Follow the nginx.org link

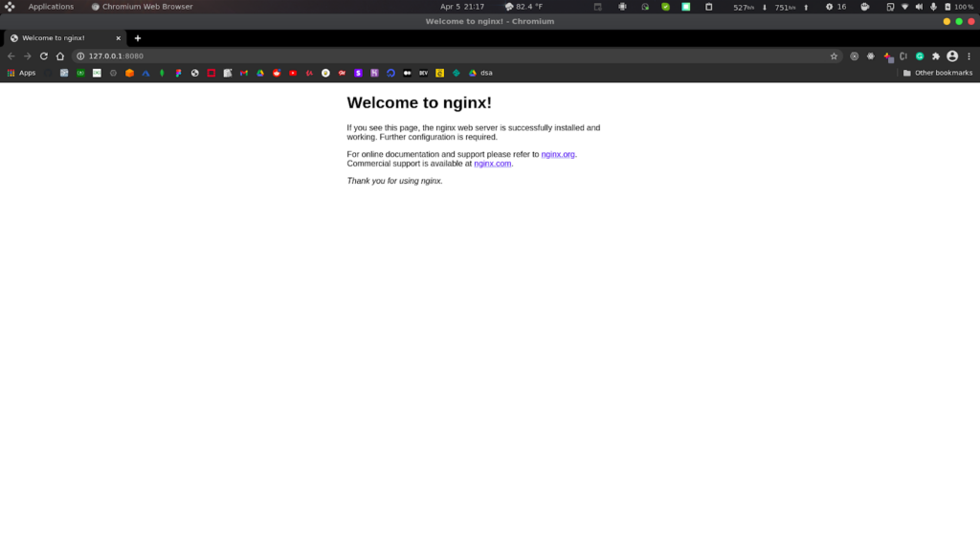point(558,154)
